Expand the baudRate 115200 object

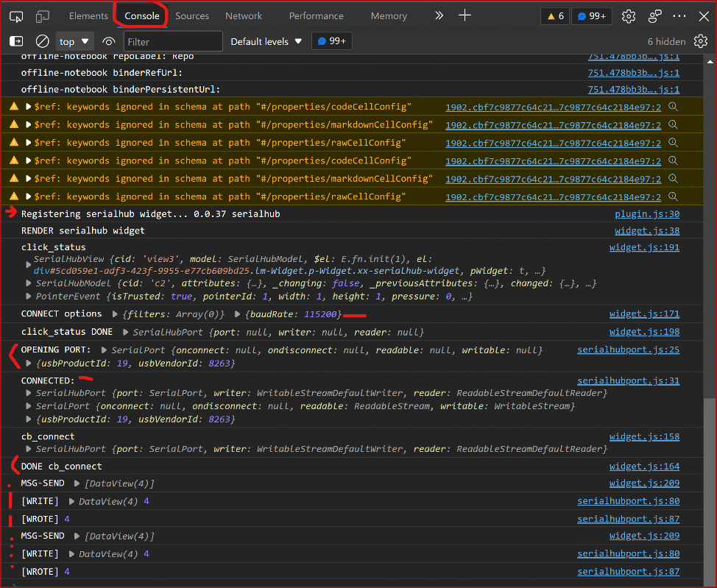tap(237, 314)
